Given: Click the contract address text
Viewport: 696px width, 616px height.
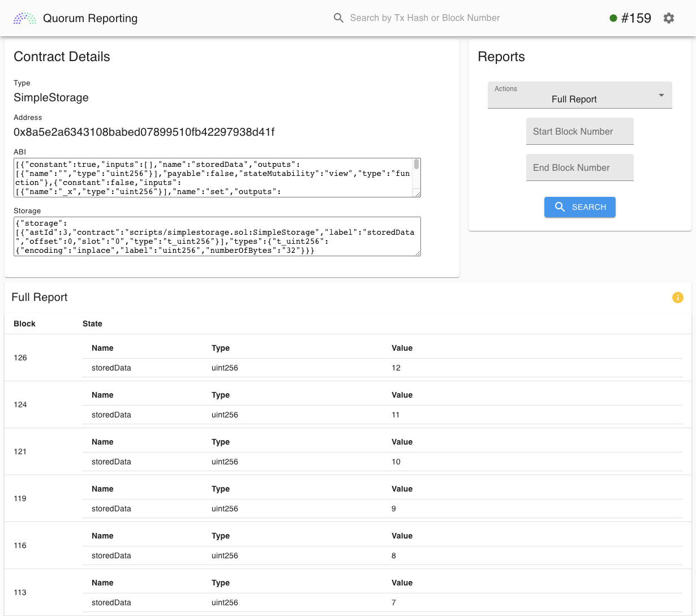Looking at the screenshot, I should coord(144,132).
